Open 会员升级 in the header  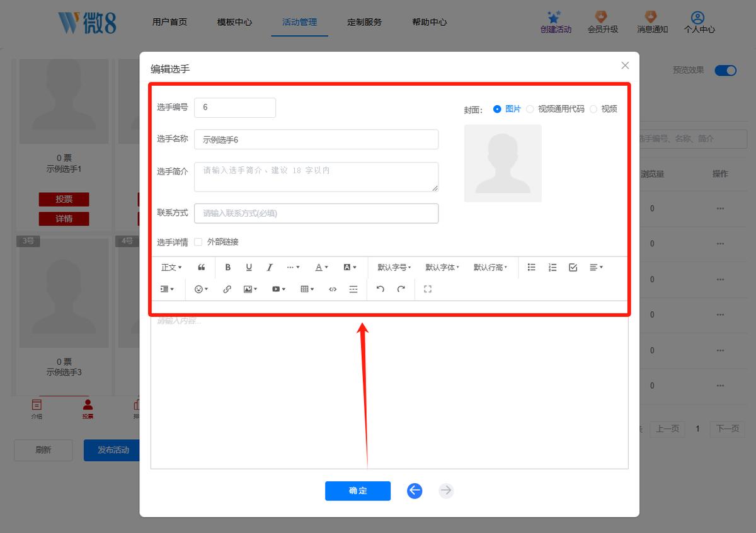[x=603, y=23]
